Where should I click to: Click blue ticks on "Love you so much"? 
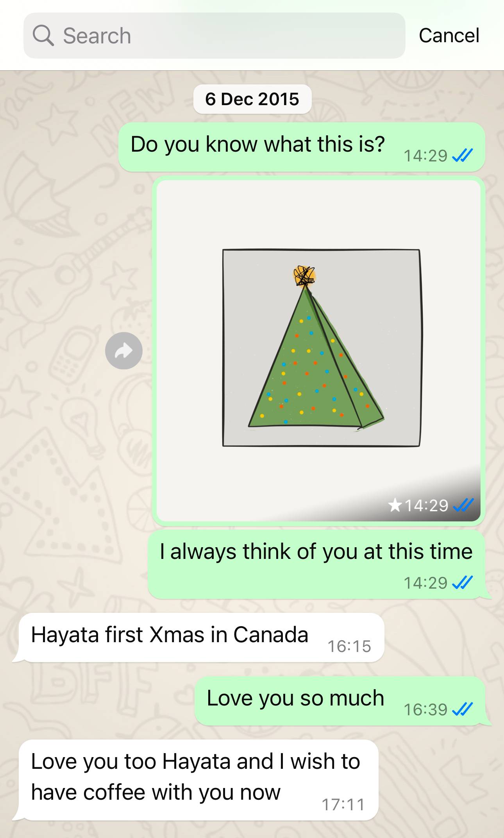pyautogui.click(x=462, y=709)
